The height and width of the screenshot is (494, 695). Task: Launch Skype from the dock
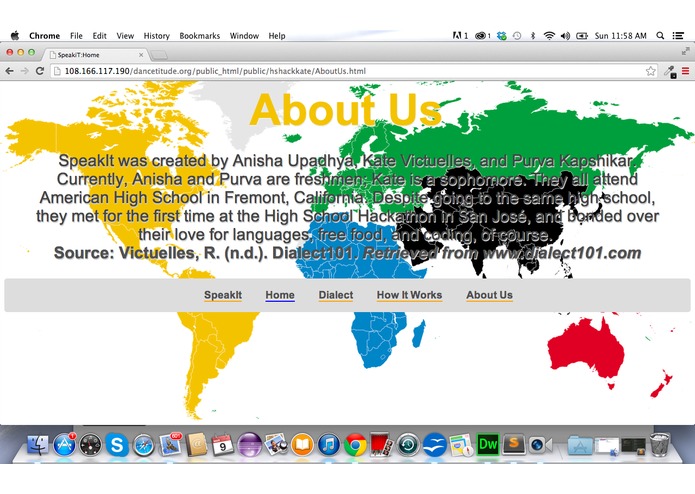pos(117,445)
